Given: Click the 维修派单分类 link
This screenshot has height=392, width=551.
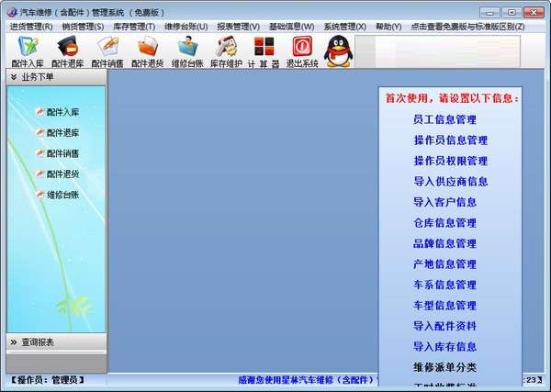Looking at the screenshot, I should click(x=444, y=367).
